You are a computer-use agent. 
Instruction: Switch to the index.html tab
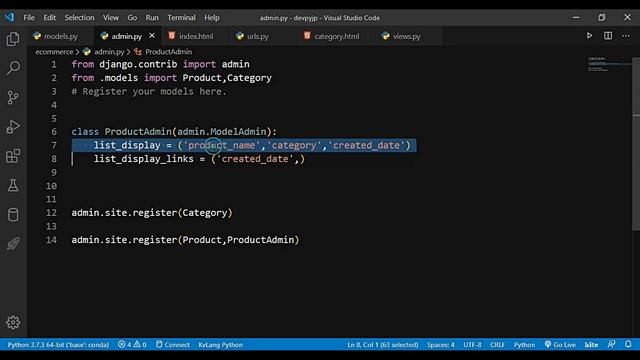coord(196,36)
